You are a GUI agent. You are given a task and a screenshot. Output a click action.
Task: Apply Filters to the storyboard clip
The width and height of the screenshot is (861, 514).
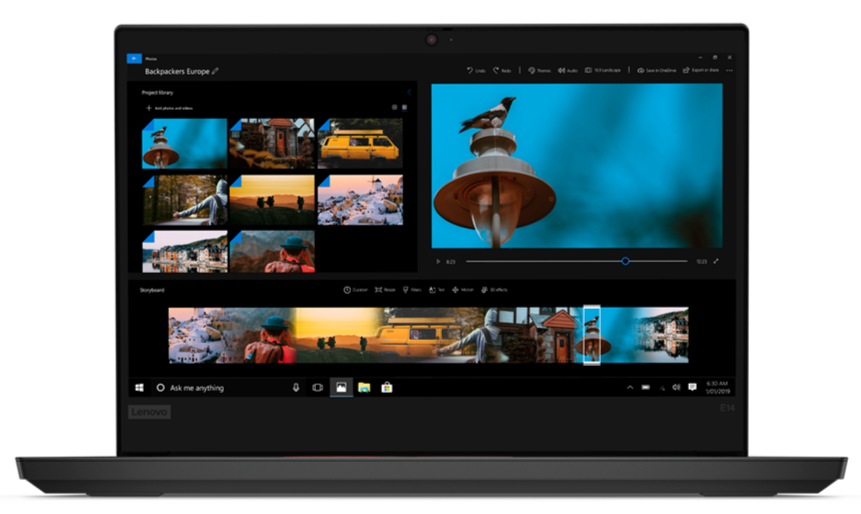click(x=410, y=290)
